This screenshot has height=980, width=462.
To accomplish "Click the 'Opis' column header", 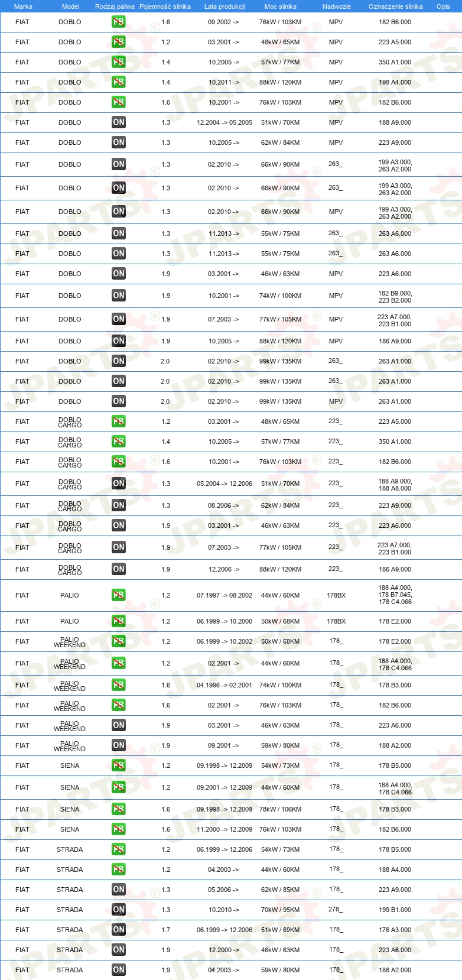I will 443,7.
